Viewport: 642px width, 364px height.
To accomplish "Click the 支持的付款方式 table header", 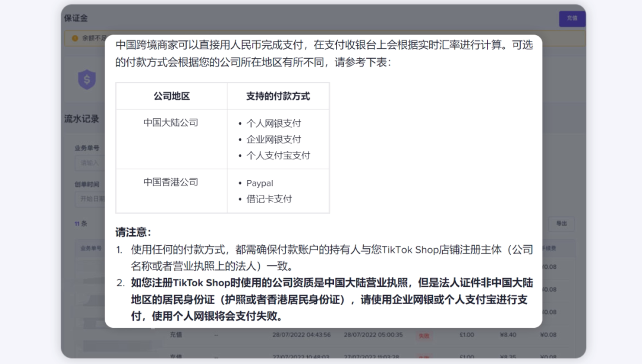I will click(278, 96).
